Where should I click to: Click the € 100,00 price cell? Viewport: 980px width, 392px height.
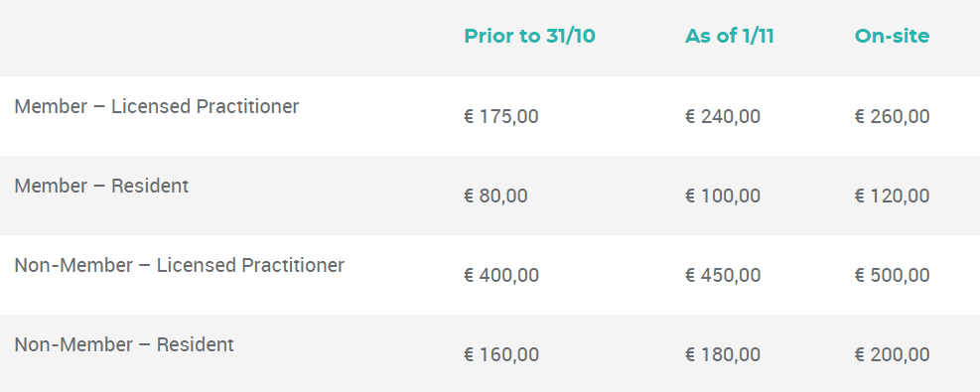pyautogui.click(x=723, y=196)
